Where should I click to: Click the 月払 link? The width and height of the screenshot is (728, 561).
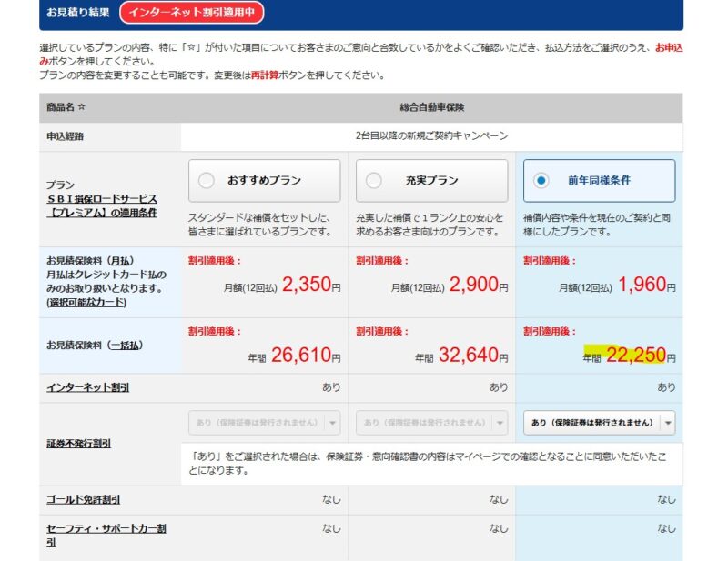tap(121, 259)
